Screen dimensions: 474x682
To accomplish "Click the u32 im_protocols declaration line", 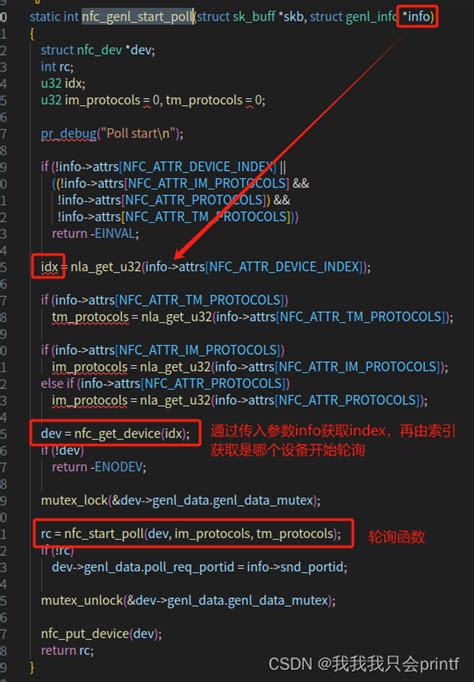I will pos(153,100).
